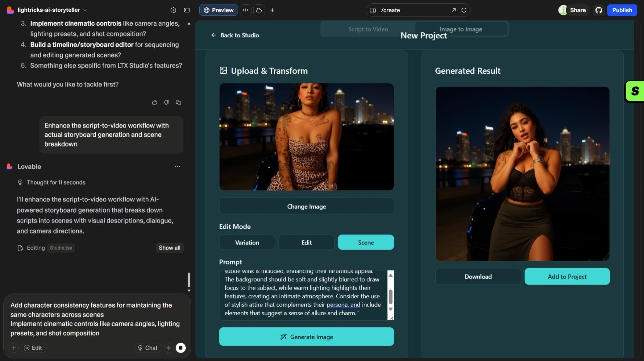Click the prompt text area

pos(303,295)
